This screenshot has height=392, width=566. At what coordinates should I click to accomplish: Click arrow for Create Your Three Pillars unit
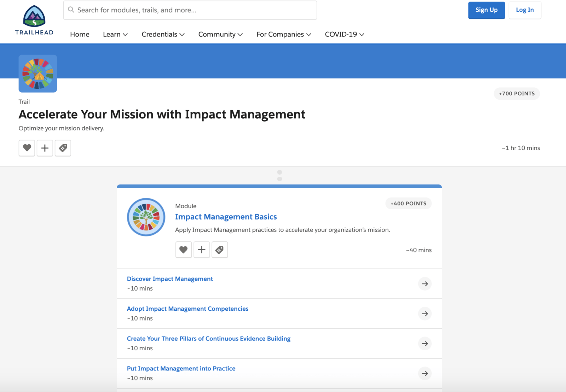[x=425, y=344]
